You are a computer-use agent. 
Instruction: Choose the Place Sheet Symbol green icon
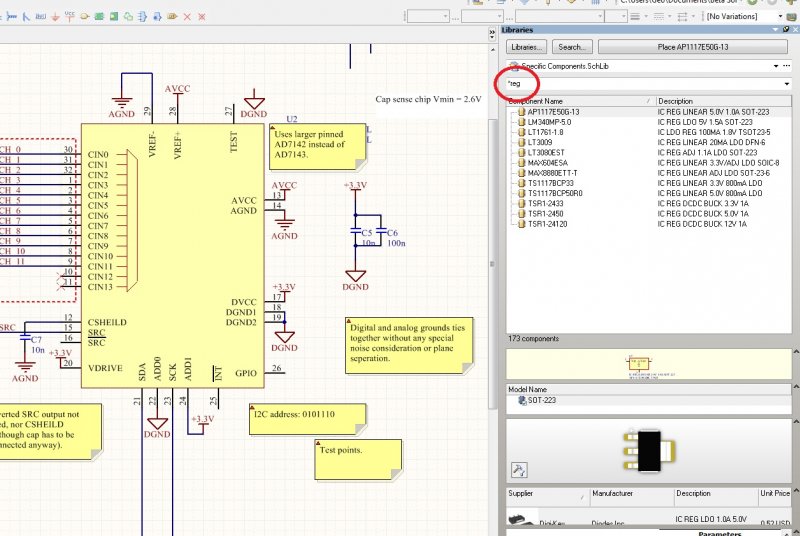pyautogui.click(x=101, y=17)
